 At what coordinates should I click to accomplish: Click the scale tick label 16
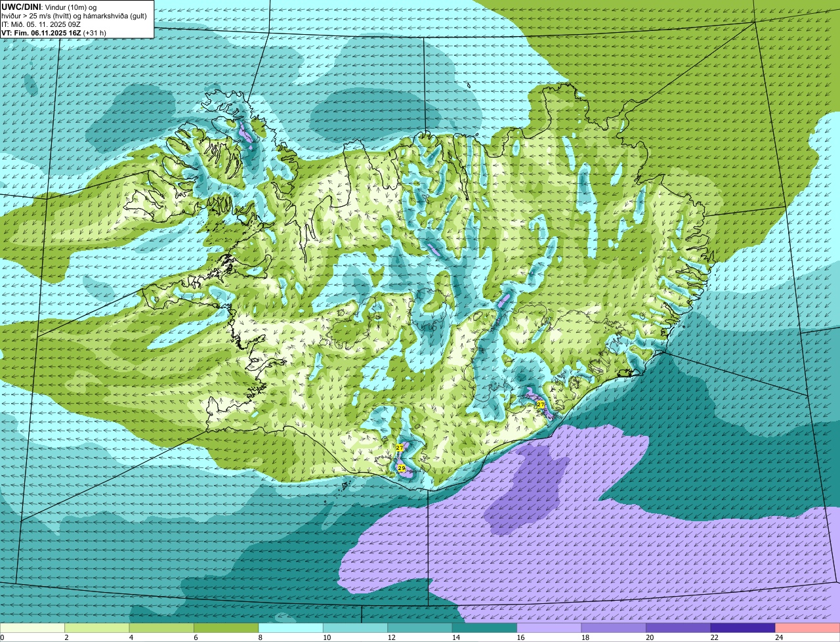[520, 637]
